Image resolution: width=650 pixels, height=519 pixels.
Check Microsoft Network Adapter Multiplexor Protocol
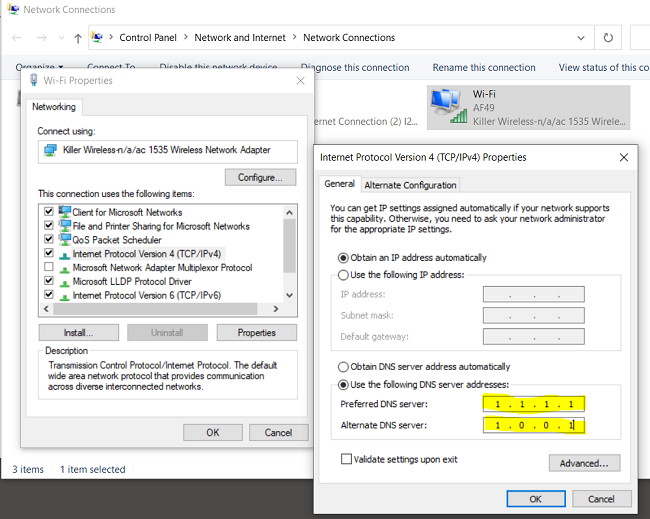tap(49, 267)
